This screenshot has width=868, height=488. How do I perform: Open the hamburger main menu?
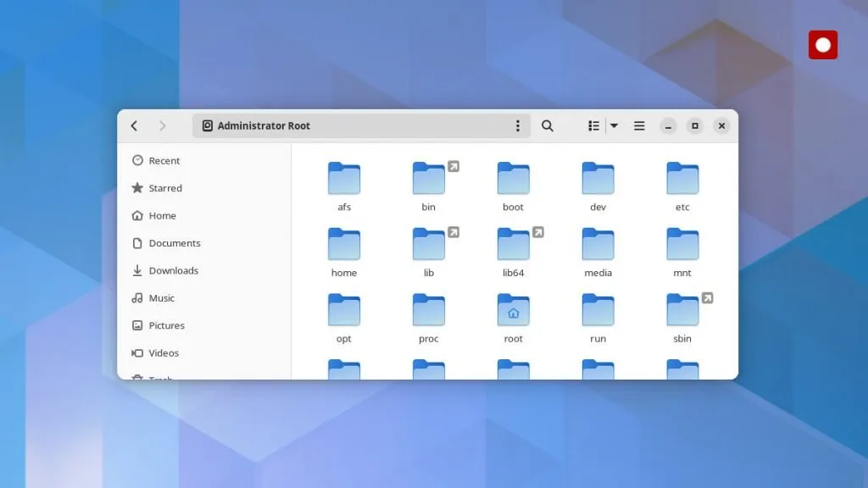[638, 125]
